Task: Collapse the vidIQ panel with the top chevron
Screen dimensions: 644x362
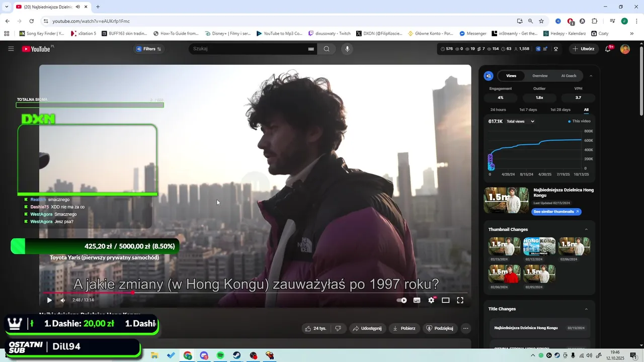Action: [x=591, y=76]
